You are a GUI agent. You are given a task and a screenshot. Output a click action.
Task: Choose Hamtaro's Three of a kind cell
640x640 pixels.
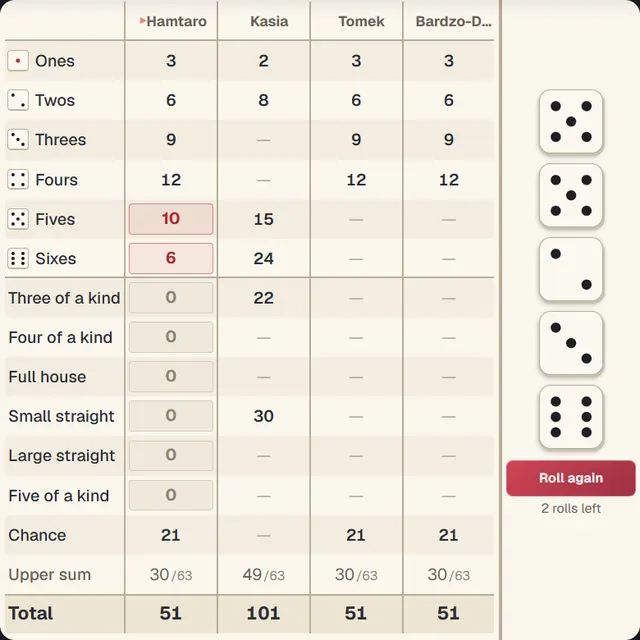pos(171,298)
